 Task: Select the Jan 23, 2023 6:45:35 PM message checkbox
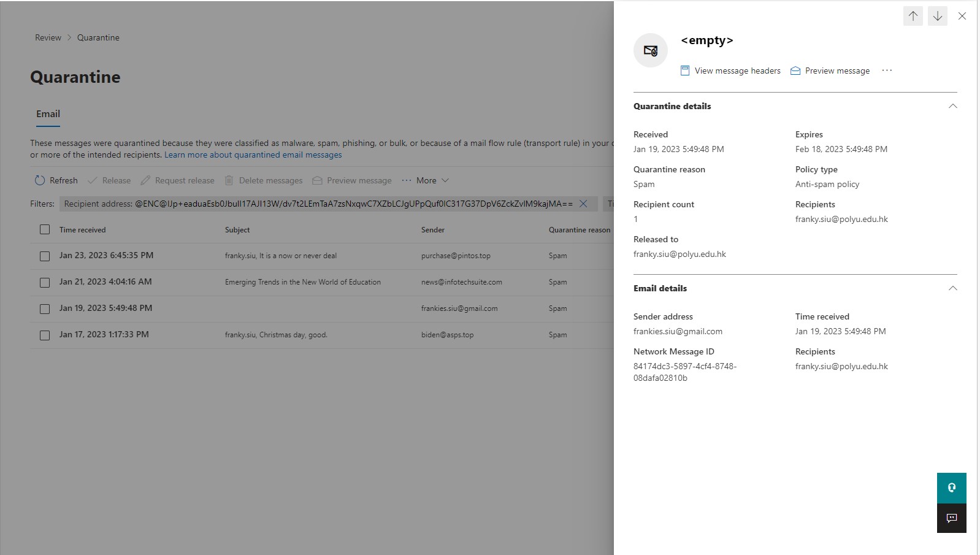(x=45, y=256)
